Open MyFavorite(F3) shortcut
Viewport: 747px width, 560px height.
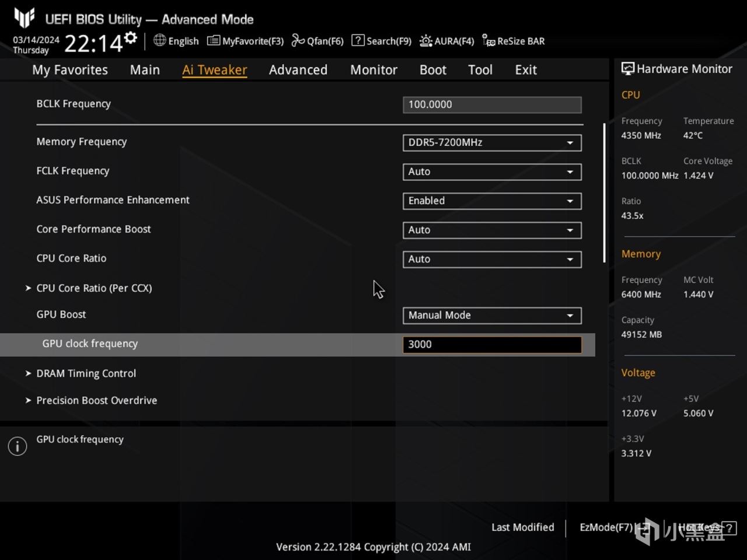click(x=246, y=41)
